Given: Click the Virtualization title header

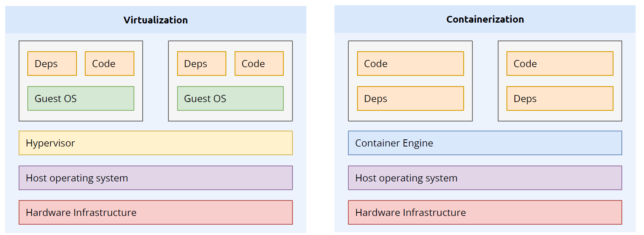Looking at the screenshot, I should pyautogui.click(x=155, y=20).
